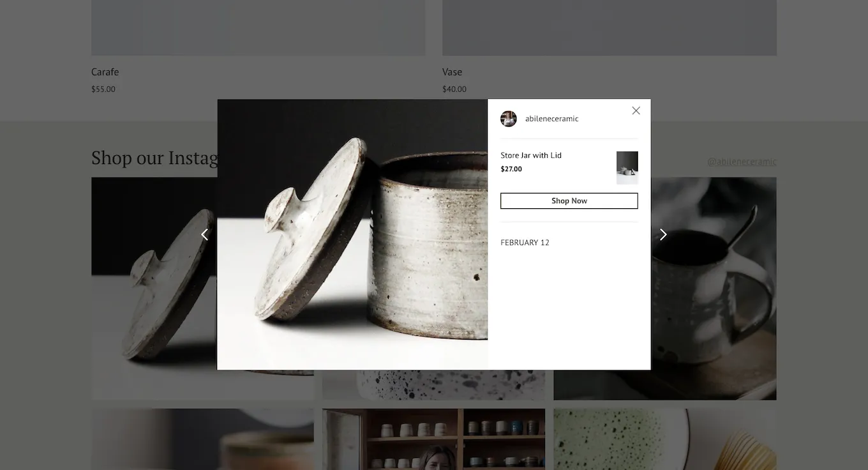Open the Carafe product page

click(105, 72)
